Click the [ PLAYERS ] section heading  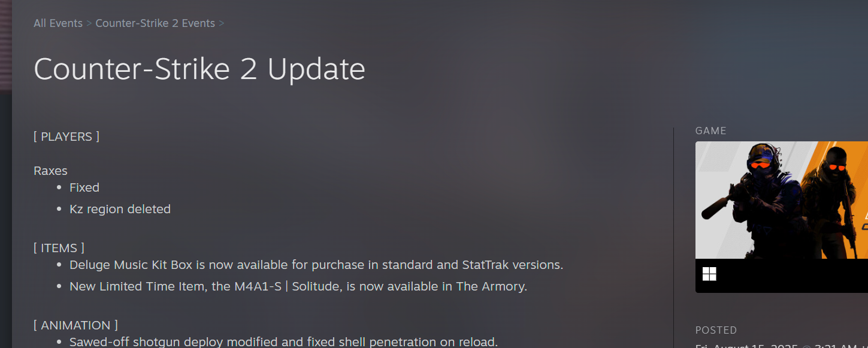66,137
